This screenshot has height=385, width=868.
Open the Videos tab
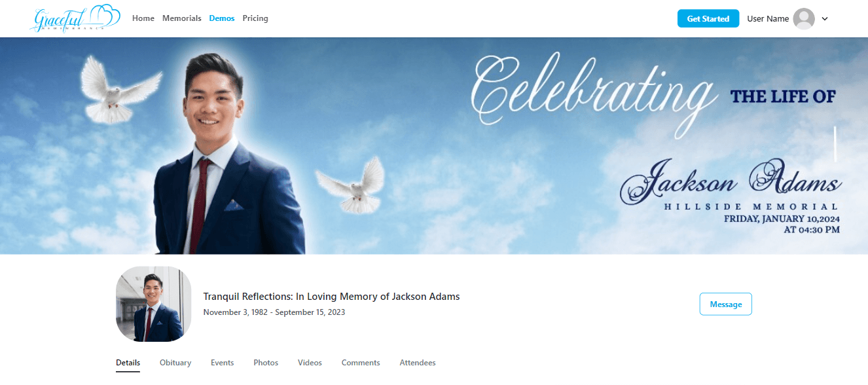tap(310, 363)
